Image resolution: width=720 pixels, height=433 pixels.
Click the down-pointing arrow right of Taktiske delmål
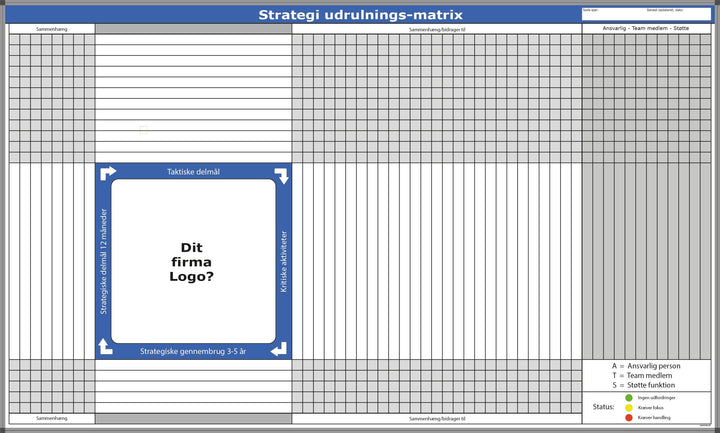coord(281,176)
